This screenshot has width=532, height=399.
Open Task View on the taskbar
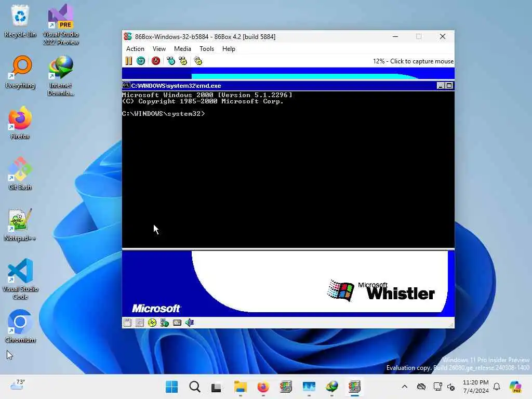[x=217, y=387]
